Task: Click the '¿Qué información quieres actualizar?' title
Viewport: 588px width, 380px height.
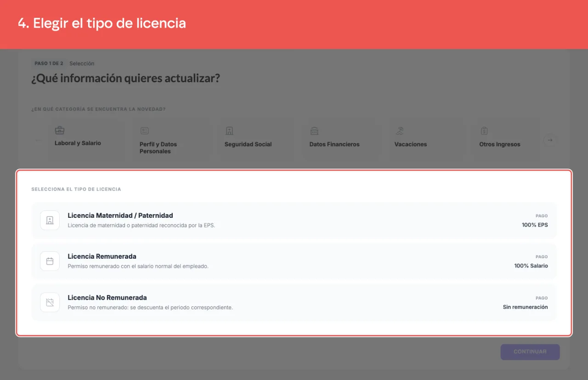Action: tap(125, 79)
